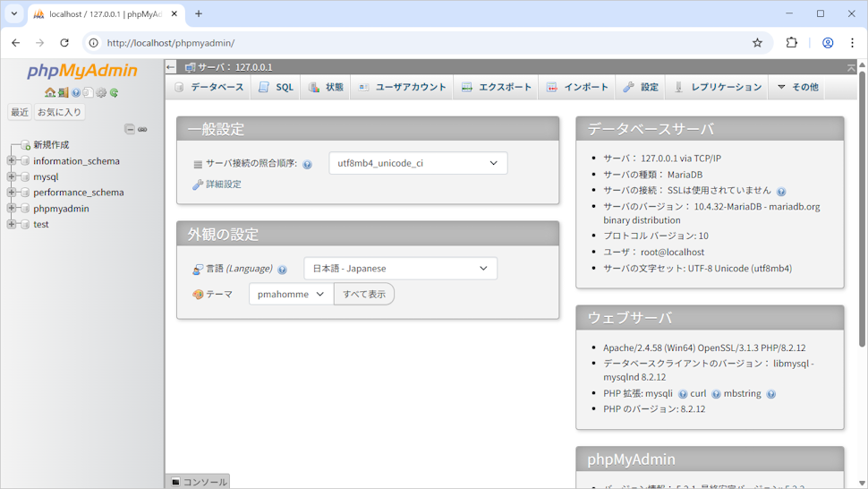Click the Home house icon in sidebar

pos(50,92)
